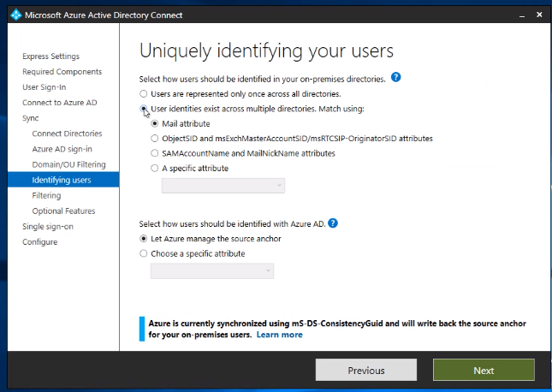Select A specific attribute for matching
Image resolution: width=552 pixels, height=392 pixels.
pos(155,168)
